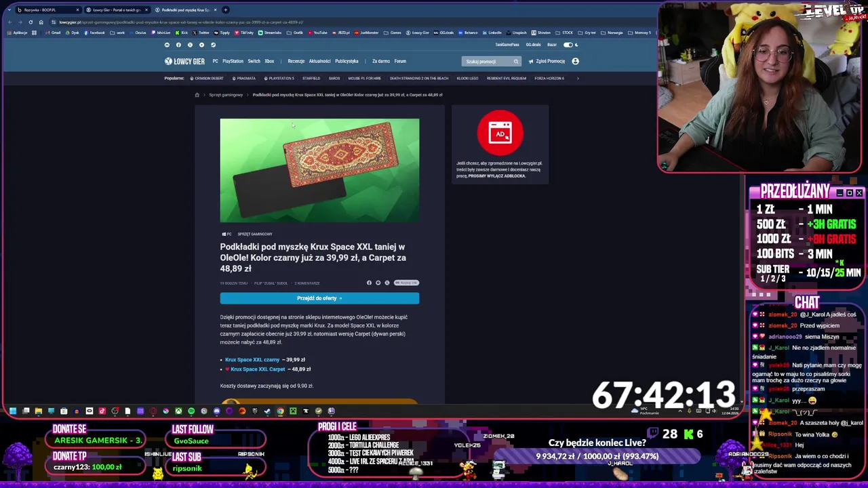Click the search magnifier in Szukaj promocji field

tap(516, 61)
